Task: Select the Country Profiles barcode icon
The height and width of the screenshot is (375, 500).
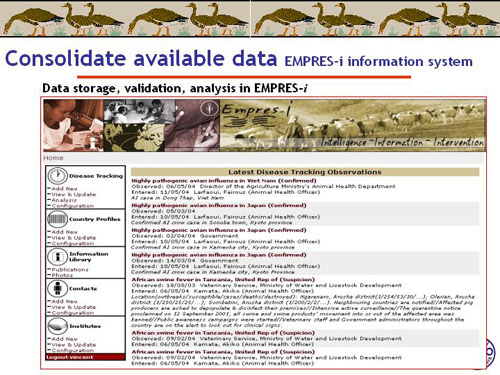Action: pos(57,219)
